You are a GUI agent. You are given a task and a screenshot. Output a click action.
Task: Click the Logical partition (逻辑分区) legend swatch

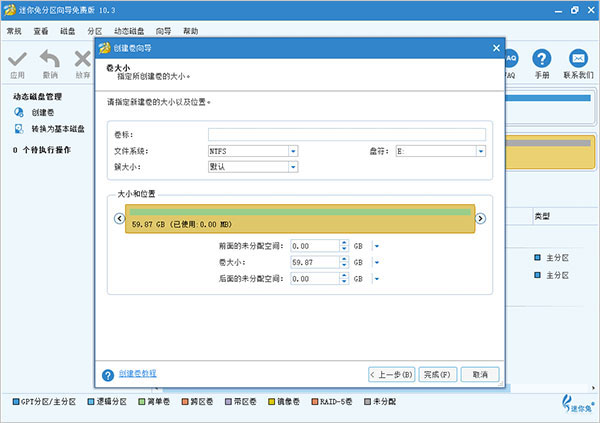(91, 402)
